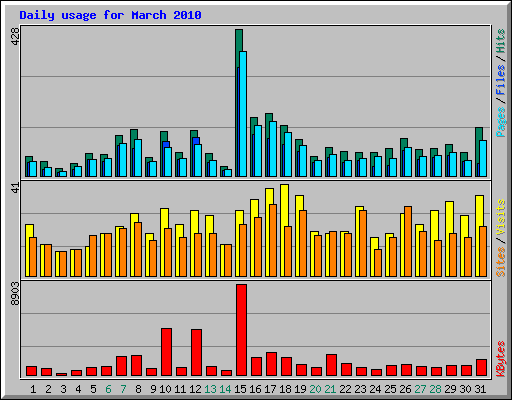This screenshot has width=512, height=400.
Task: Click the green hits bar for day 31
Action: click(479, 133)
